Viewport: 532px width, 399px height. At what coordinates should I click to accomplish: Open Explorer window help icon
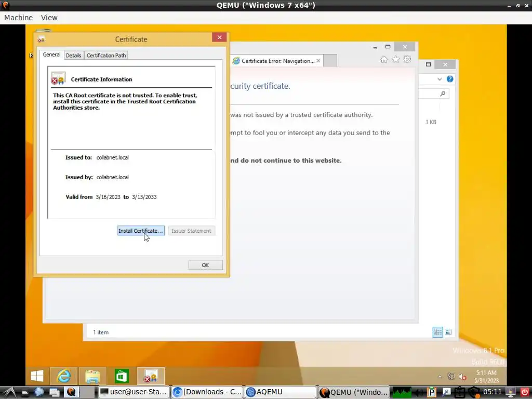(x=450, y=79)
